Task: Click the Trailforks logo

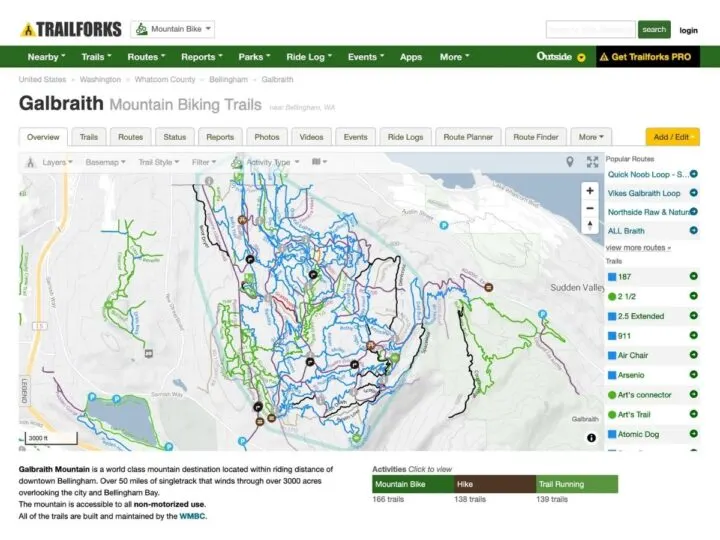Action: point(71,29)
